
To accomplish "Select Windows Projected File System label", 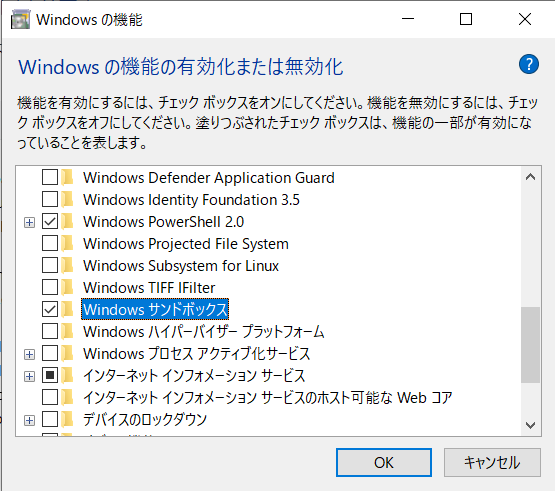I will [x=186, y=244].
